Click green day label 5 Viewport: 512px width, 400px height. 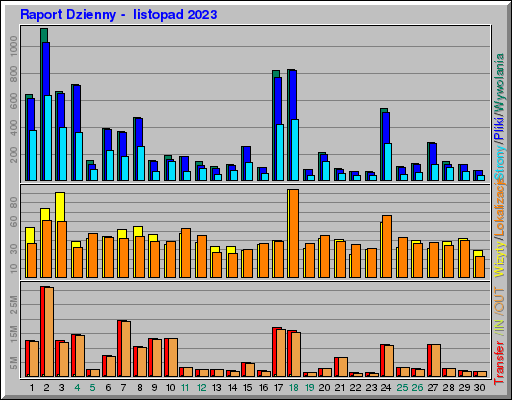pyautogui.click(x=92, y=388)
